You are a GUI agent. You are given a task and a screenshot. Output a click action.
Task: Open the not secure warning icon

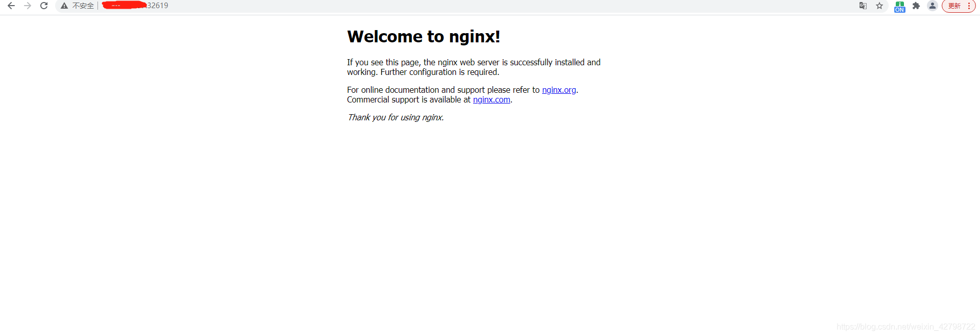pyautogui.click(x=64, y=6)
